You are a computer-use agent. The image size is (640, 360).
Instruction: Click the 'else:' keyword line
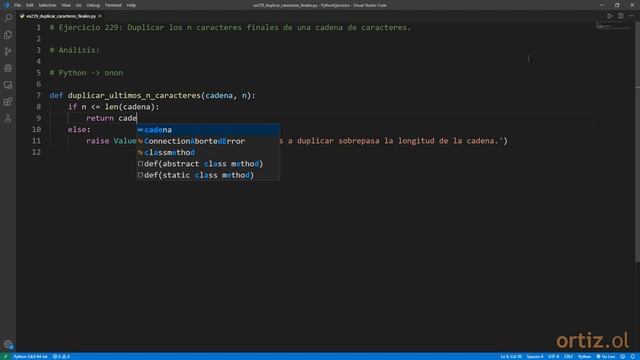pyautogui.click(x=79, y=130)
